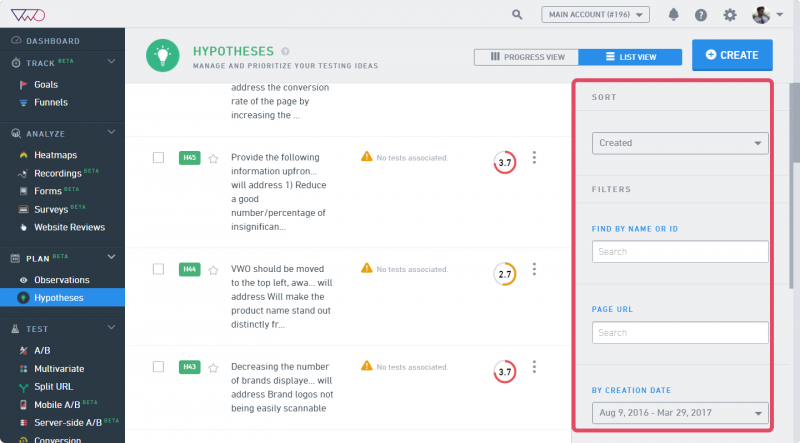
Task: Click the user profile avatar
Action: click(x=761, y=15)
